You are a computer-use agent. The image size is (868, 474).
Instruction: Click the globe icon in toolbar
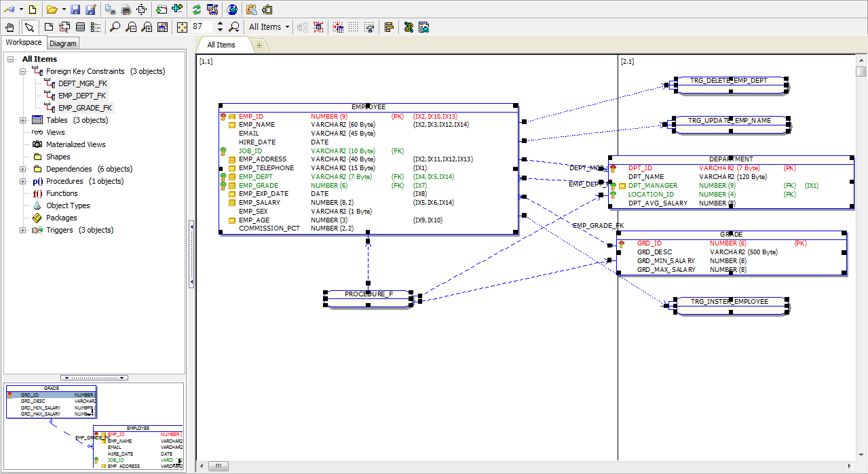[232, 9]
